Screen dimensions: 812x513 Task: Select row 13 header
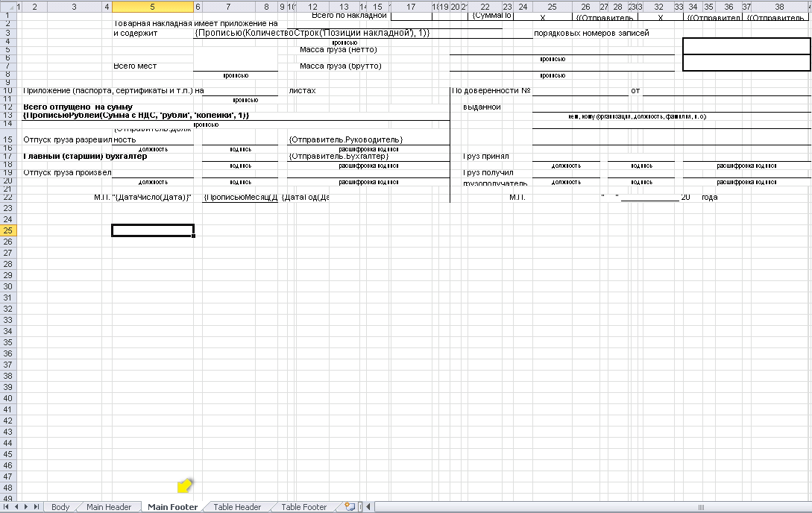point(7,116)
